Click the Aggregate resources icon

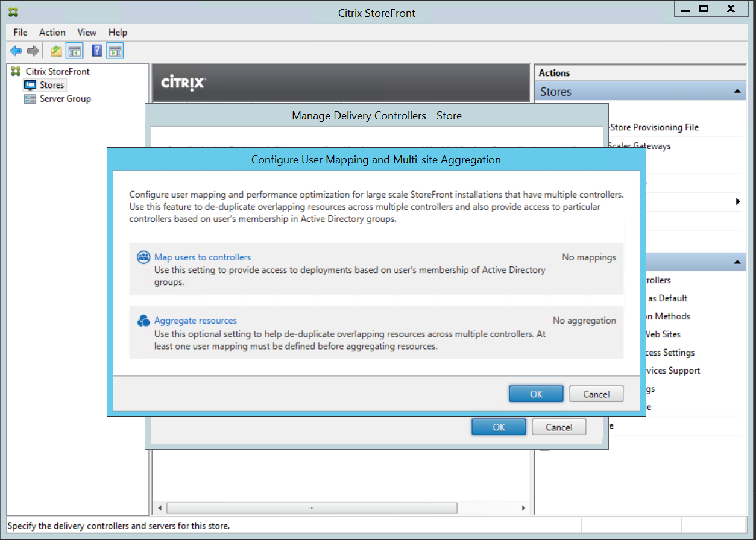pyautogui.click(x=143, y=321)
